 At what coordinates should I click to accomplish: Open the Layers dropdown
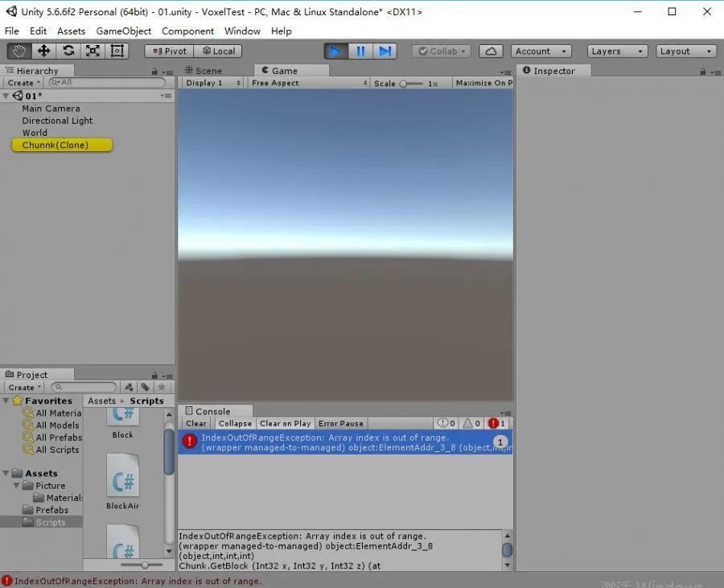[x=617, y=51]
